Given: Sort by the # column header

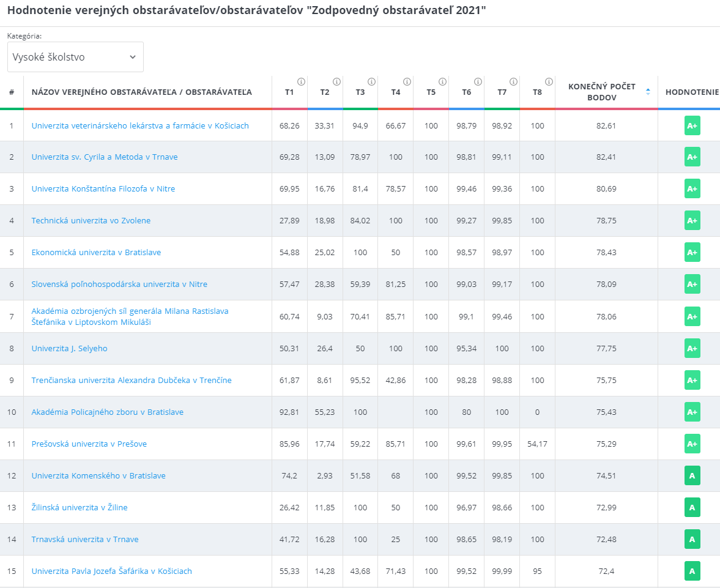Looking at the screenshot, I should 12,92.
